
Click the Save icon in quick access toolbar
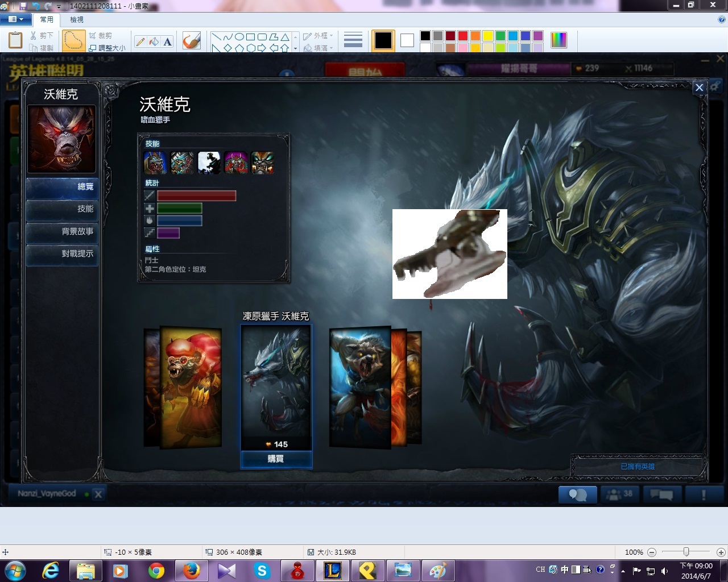pos(23,6)
